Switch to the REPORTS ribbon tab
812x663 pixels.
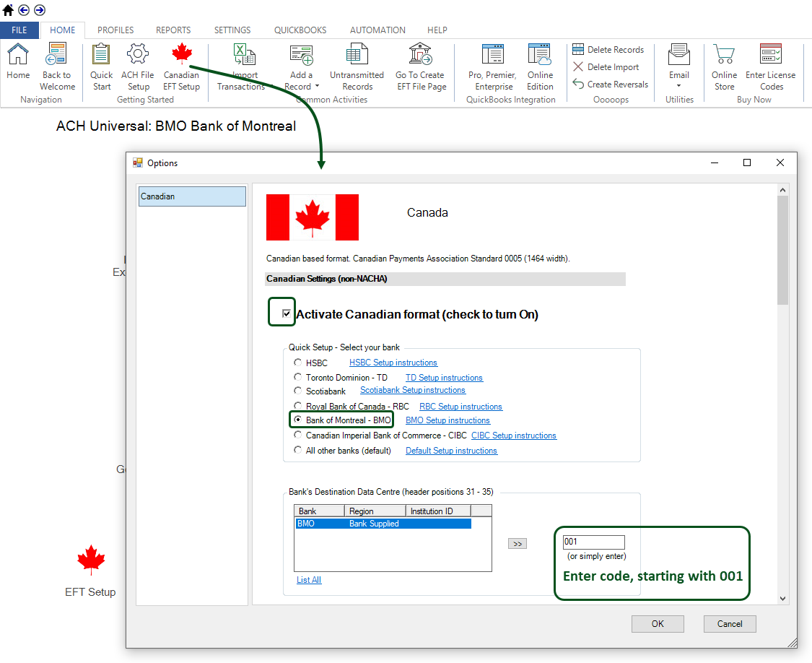click(x=173, y=30)
